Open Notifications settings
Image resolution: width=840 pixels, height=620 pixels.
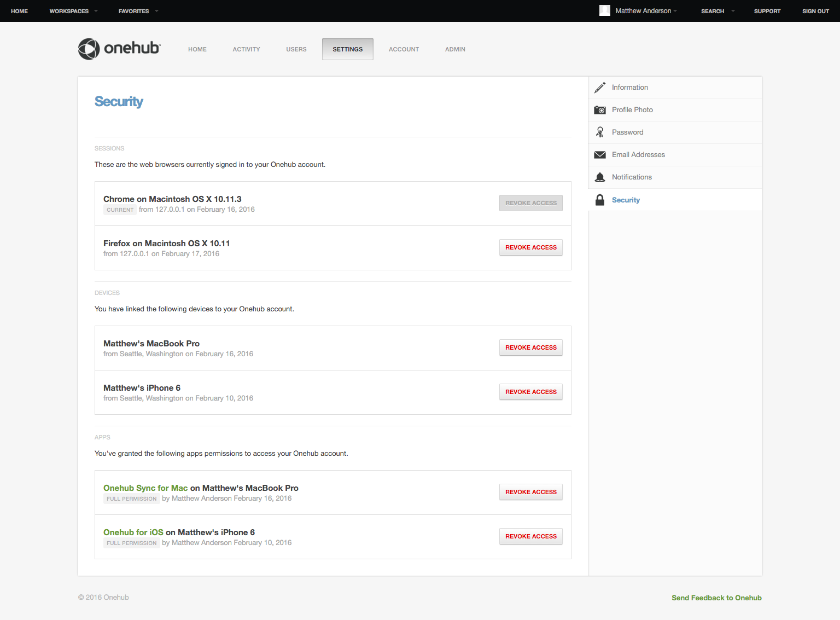coord(675,177)
